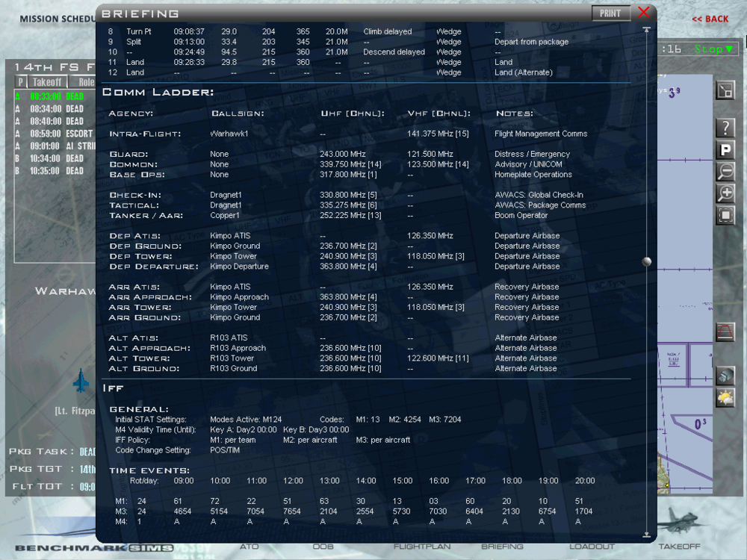The height and width of the screenshot is (560, 747).
Task: Zoom out the map with minus magnifier
Action: pos(725,172)
